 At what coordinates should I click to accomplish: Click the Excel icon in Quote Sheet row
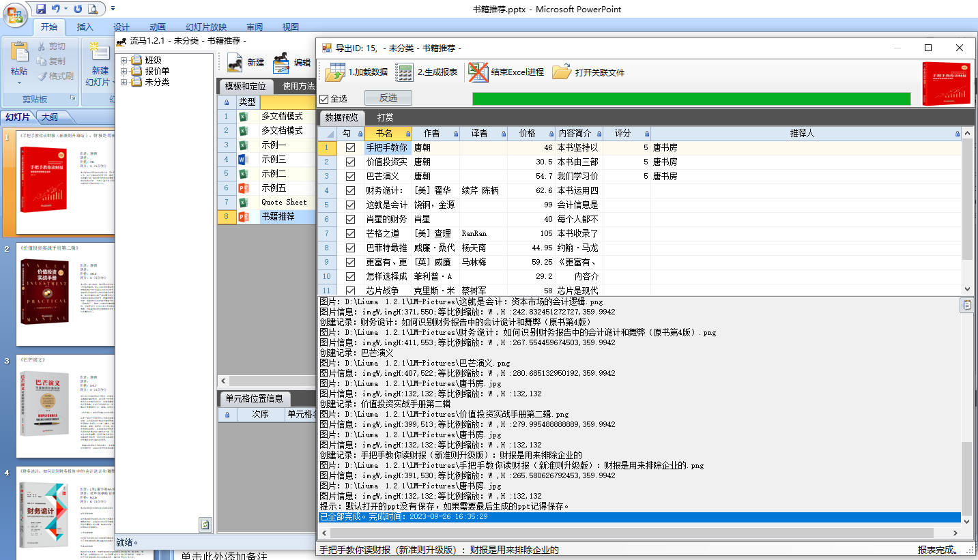[242, 203]
